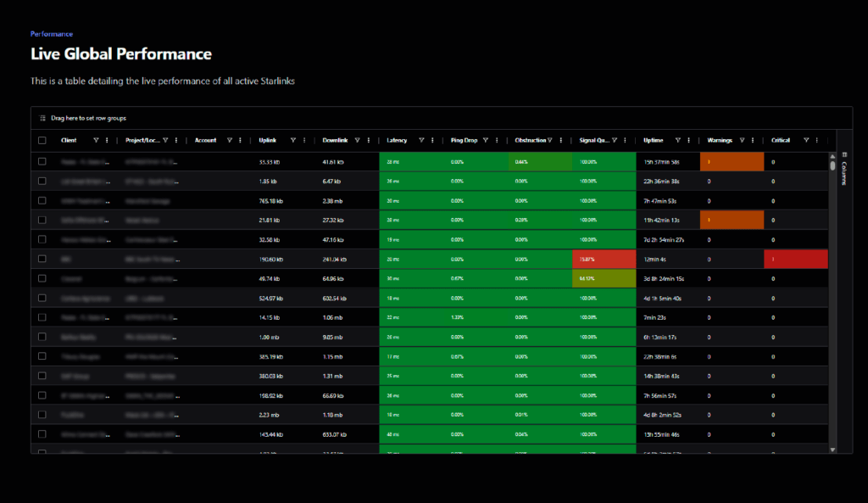
Task: Select the row with 15.87% signal quality
Action: tap(42, 259)
